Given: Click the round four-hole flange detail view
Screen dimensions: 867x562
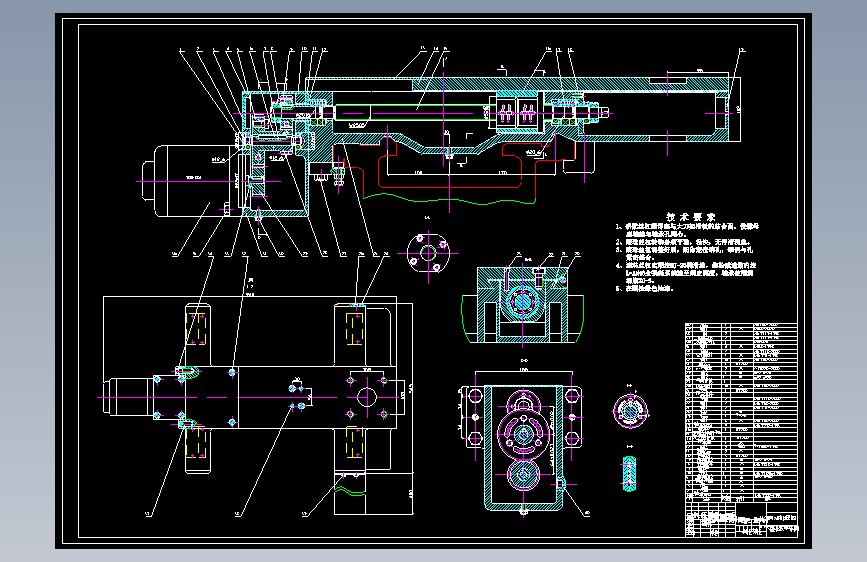Looking at the screenshot, I should (x=428, y=254).
